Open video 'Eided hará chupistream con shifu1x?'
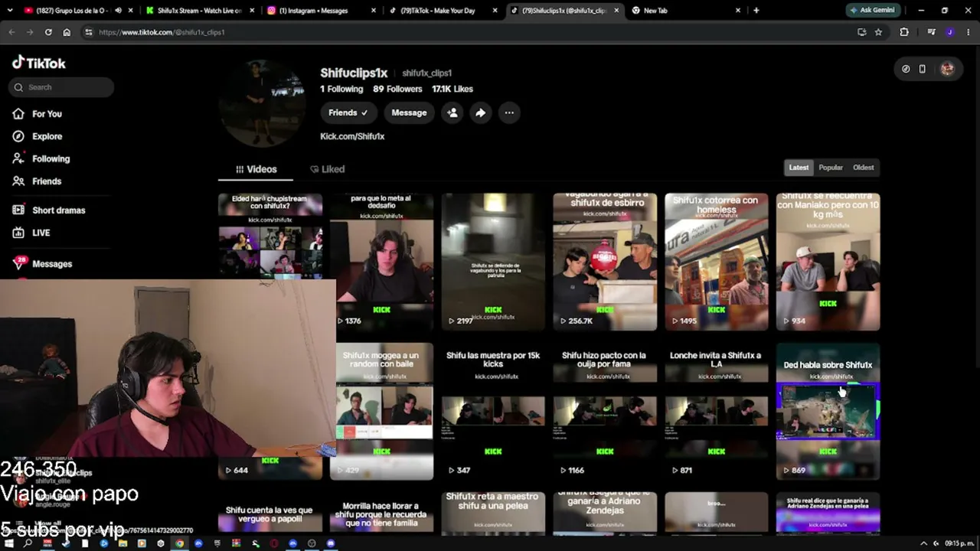The width and height of the screenshot is (980, 551). 270,236
